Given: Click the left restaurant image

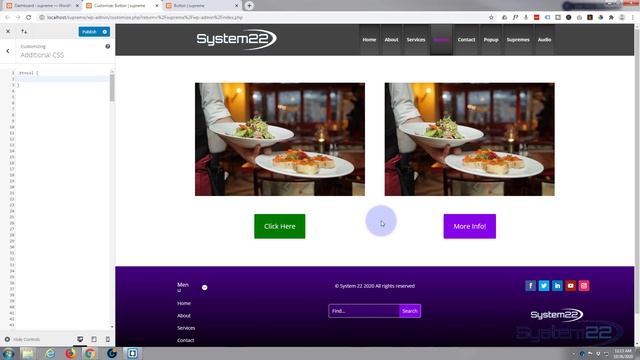Looking at the screenshot, I should click(280, 139).
